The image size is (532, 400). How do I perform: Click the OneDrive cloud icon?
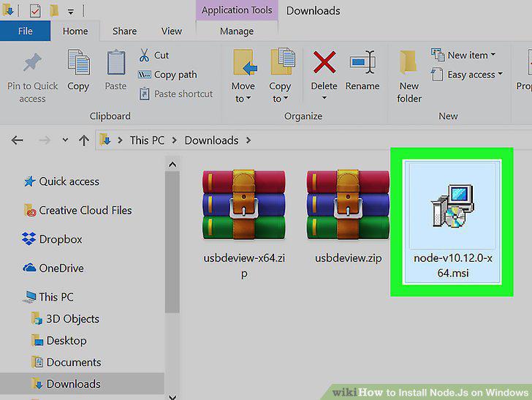point(29,268)
